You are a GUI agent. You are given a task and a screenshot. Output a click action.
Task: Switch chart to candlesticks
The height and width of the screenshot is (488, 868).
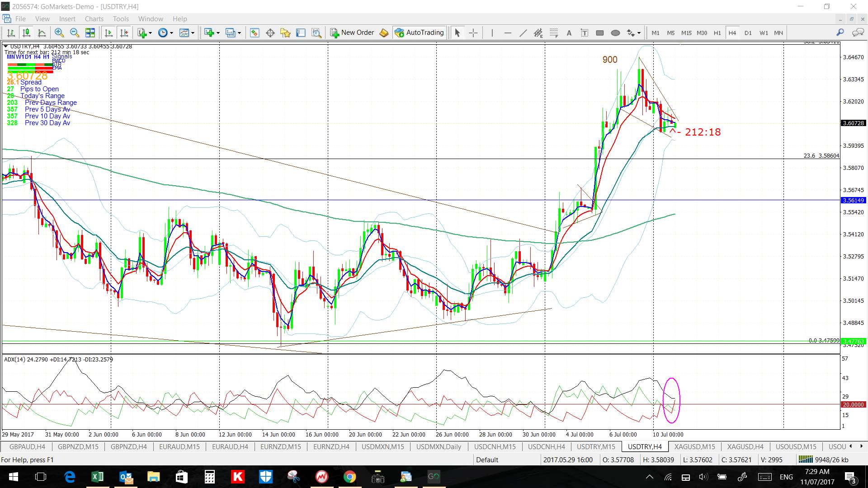coord(26,33)
